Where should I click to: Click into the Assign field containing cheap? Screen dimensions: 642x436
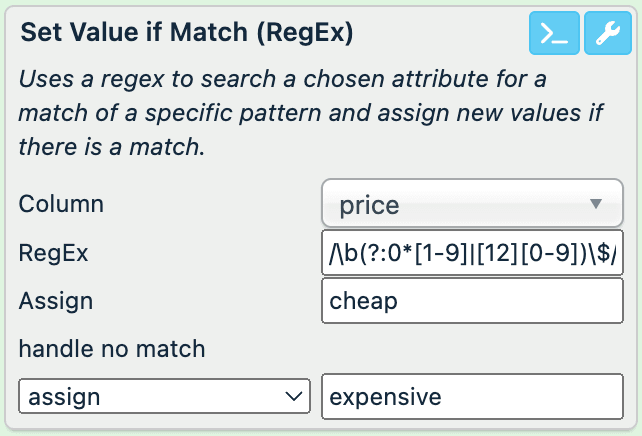[x=472, y=301]
